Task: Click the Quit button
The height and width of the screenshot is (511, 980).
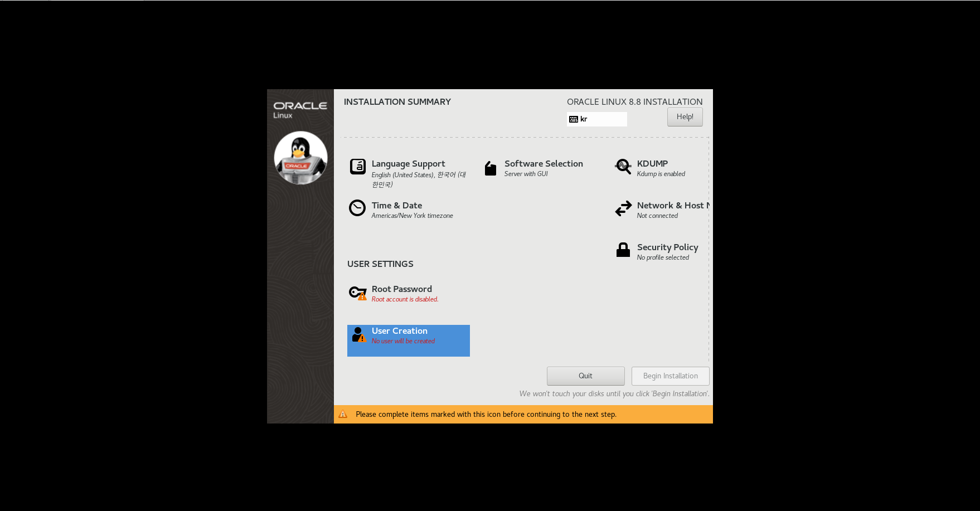Action: (x=586, y=376)
